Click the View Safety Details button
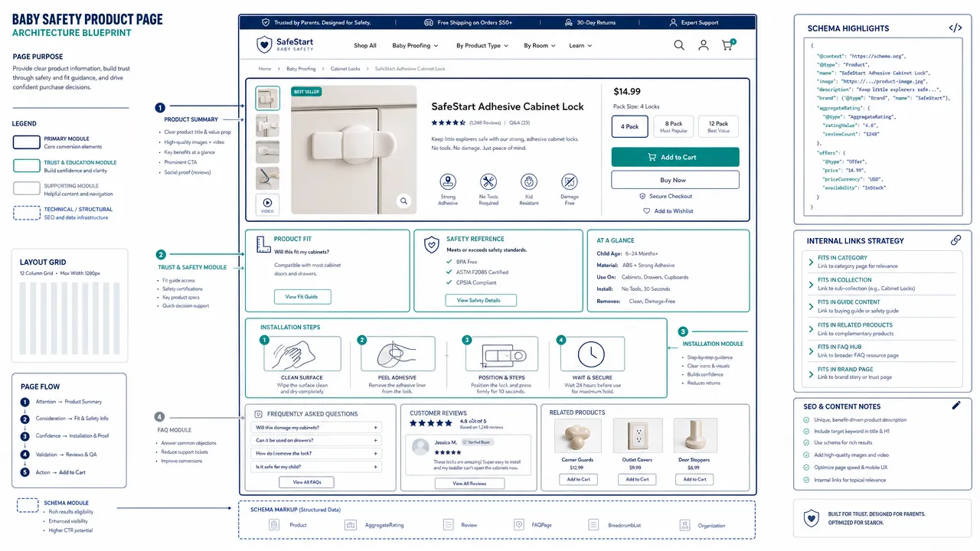Viewport: 980px width, 551px height. (x=481, y=300)
